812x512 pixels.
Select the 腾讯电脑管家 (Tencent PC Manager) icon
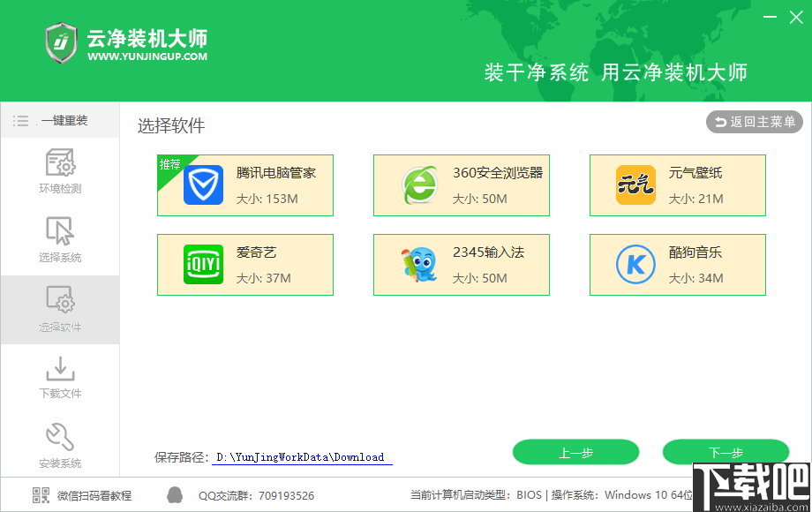tap(203, 184)
